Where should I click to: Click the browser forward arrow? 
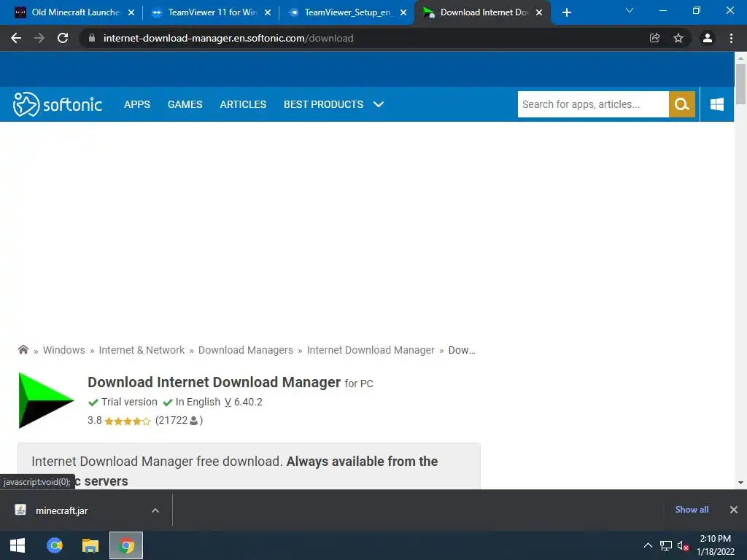[x=39, y=38]
